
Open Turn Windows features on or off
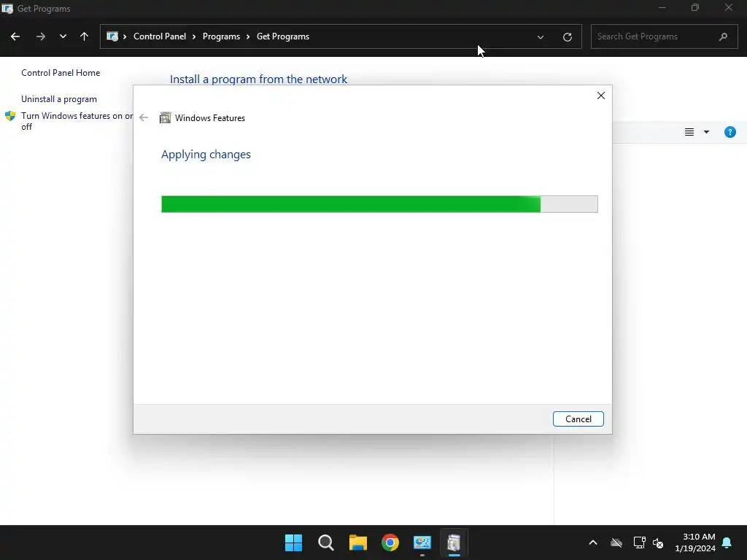(x=77, y=121)
